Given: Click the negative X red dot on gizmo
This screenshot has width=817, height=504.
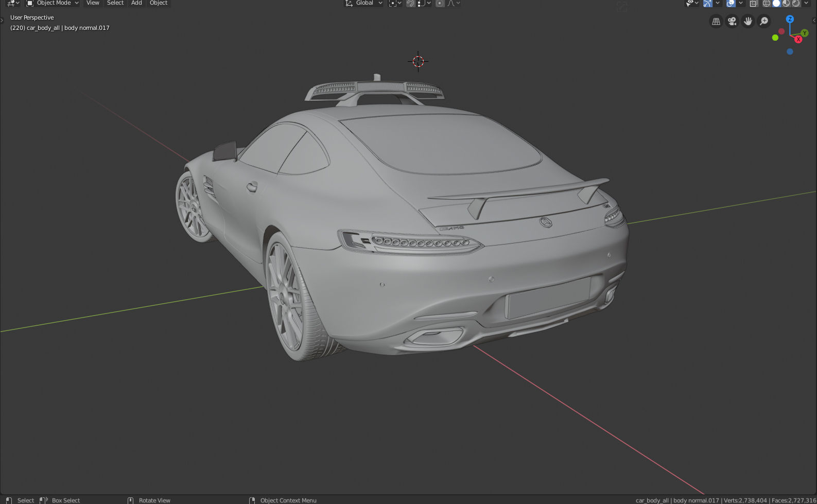Looking at the screenshot, I should (x=781, y=31).
